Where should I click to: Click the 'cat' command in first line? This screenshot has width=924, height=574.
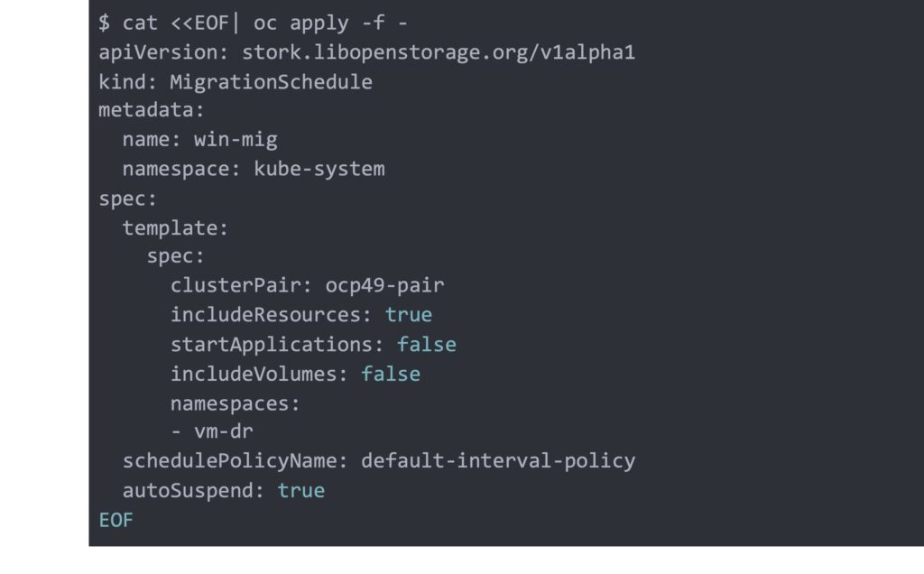(x=140, y=23)
